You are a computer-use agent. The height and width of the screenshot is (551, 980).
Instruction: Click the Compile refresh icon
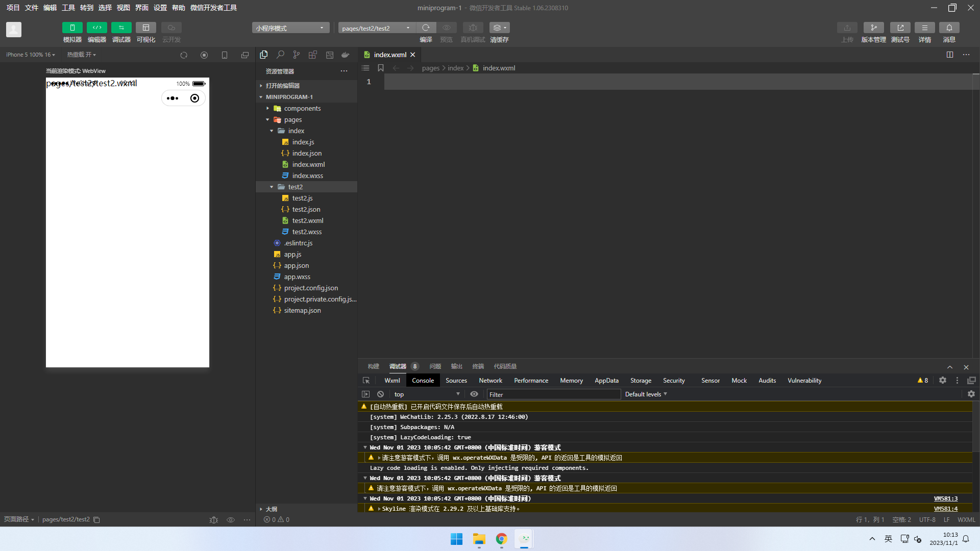426,28
